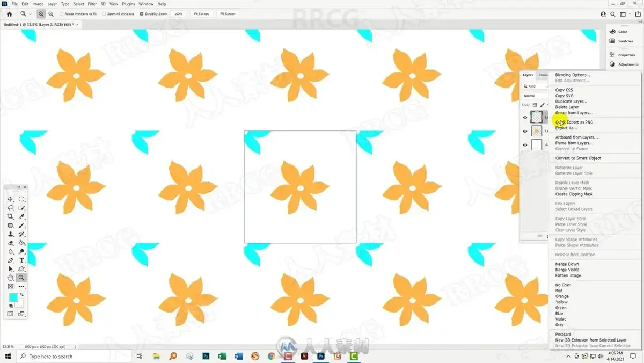
Task: Swap foreground and background colors
Action: pos(22,295)
